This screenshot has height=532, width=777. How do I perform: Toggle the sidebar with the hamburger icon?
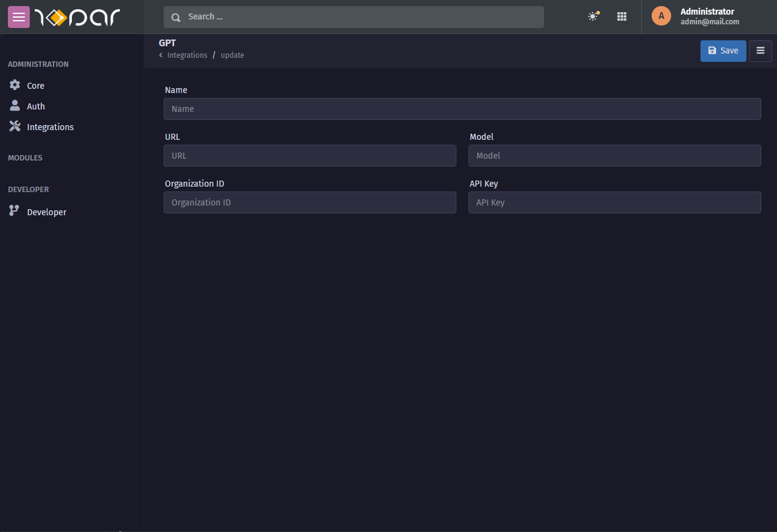18,17
